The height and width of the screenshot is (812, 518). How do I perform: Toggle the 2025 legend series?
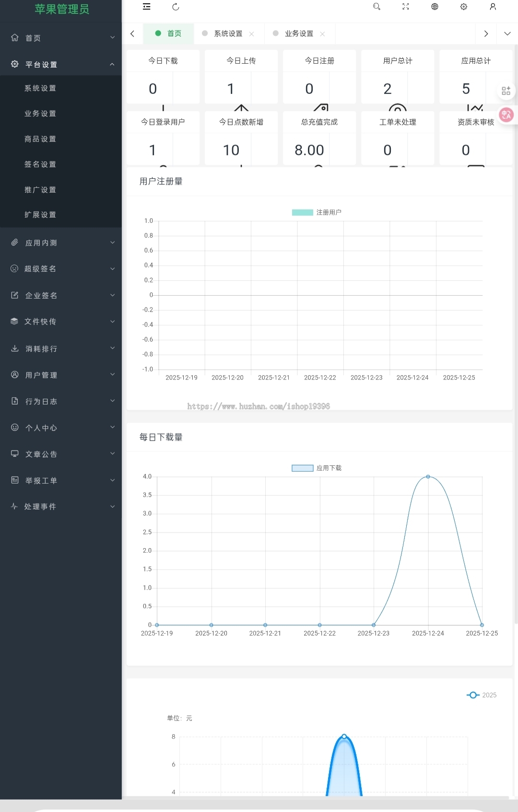482,695
